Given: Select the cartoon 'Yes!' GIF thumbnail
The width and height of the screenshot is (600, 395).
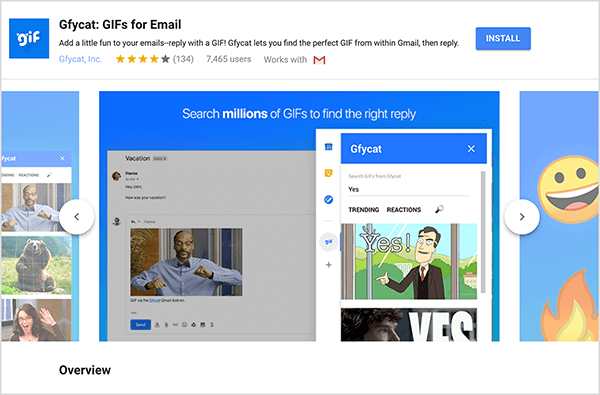Looking at the screenshot, I should [x=409, y=261].
